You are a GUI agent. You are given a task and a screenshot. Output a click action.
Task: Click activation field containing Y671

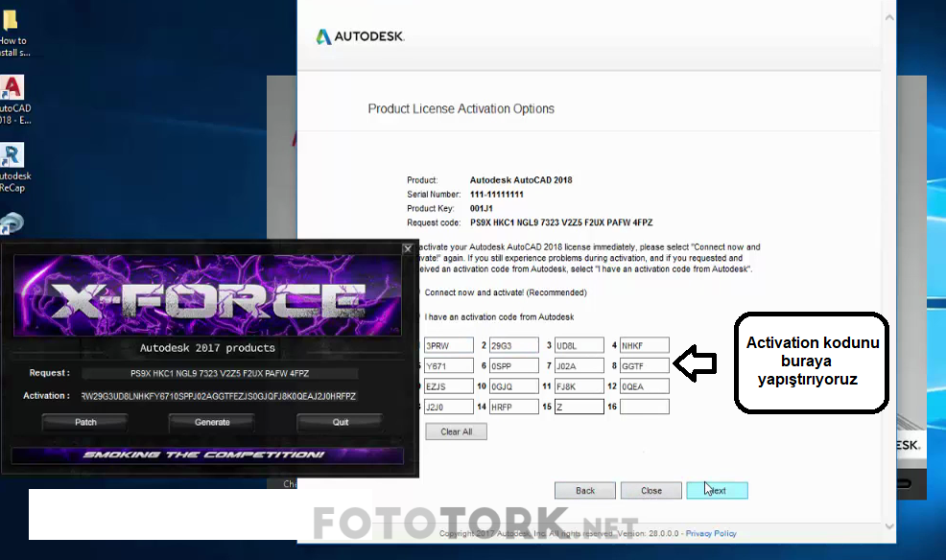(x=449, y=366)
